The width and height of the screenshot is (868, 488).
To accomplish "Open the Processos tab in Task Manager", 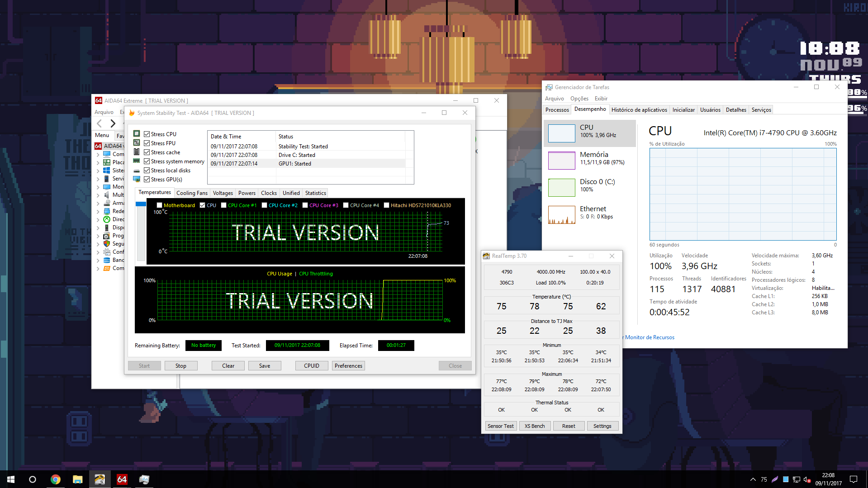I will coord(557,109).
